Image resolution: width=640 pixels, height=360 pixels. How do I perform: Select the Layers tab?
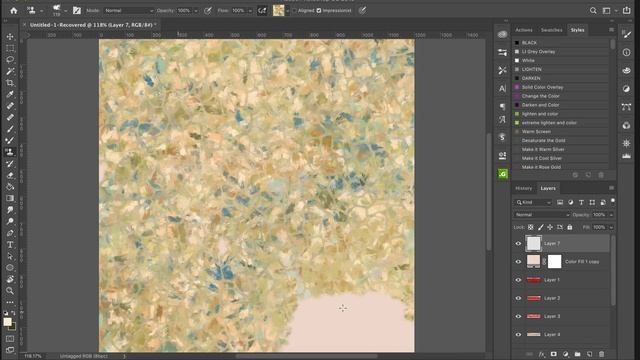tap(548, 188)
